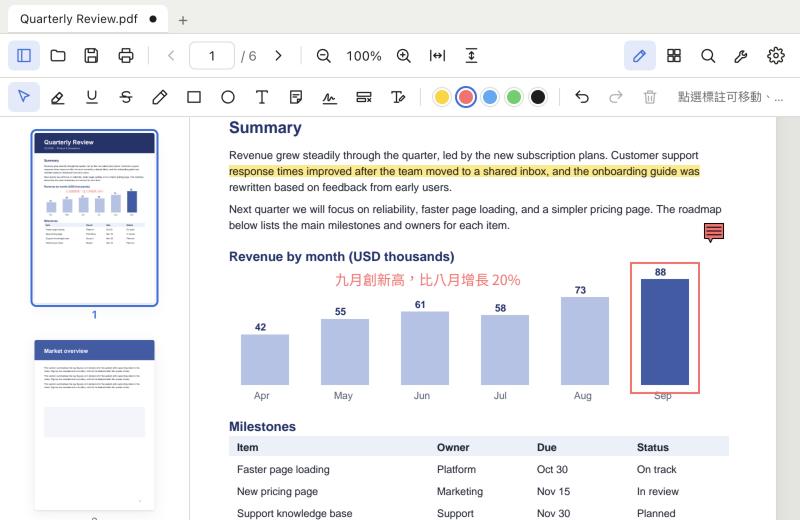Click the 'Revenue by month' chart heading
This screenshot has width=800, height=520.
[341, 257]
